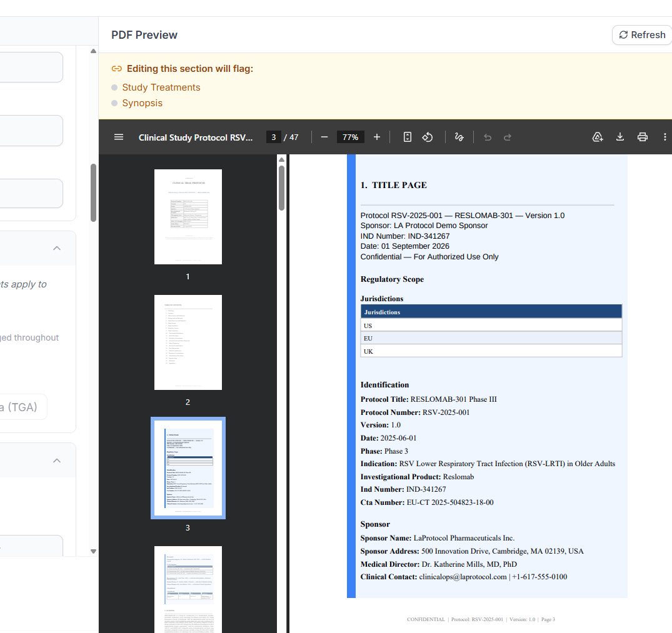This screenshot has height=633, width=672.
Task: Click the third input field in left panel
Action: (31, 194)
